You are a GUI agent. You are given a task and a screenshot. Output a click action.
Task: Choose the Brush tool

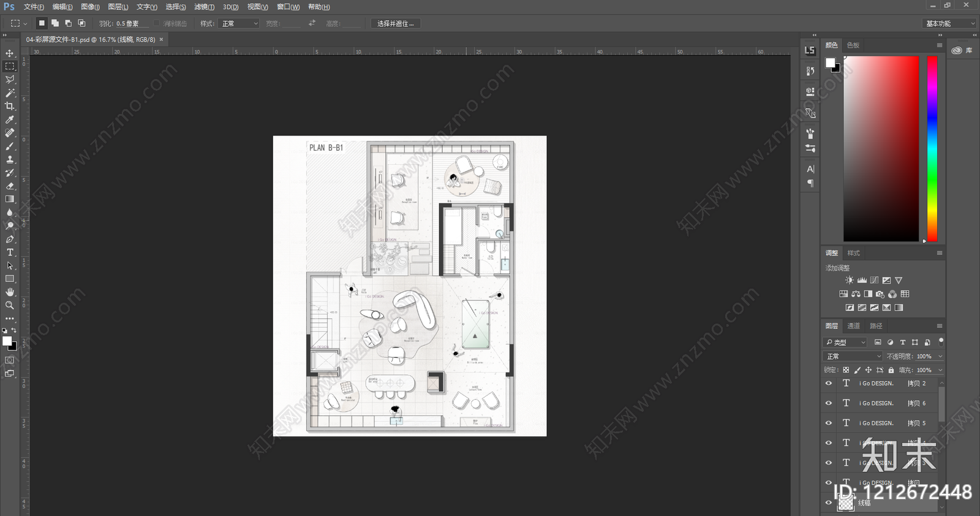[x=10, y=146]
